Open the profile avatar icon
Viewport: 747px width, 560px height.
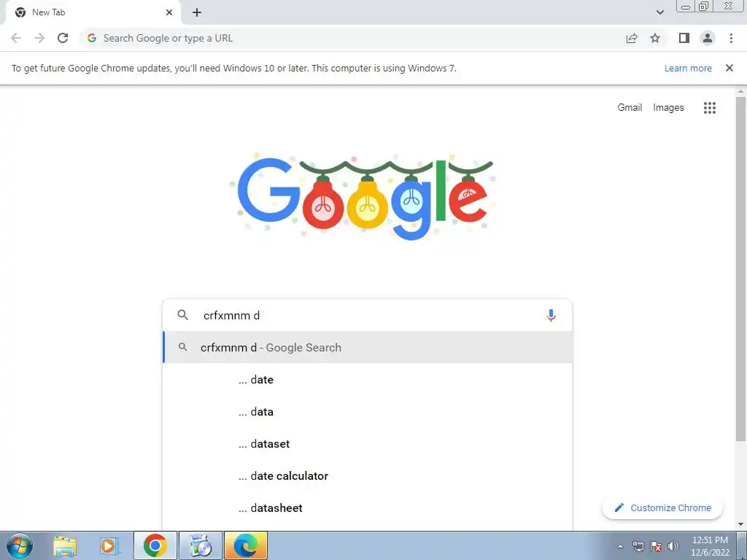coord(708,38)
